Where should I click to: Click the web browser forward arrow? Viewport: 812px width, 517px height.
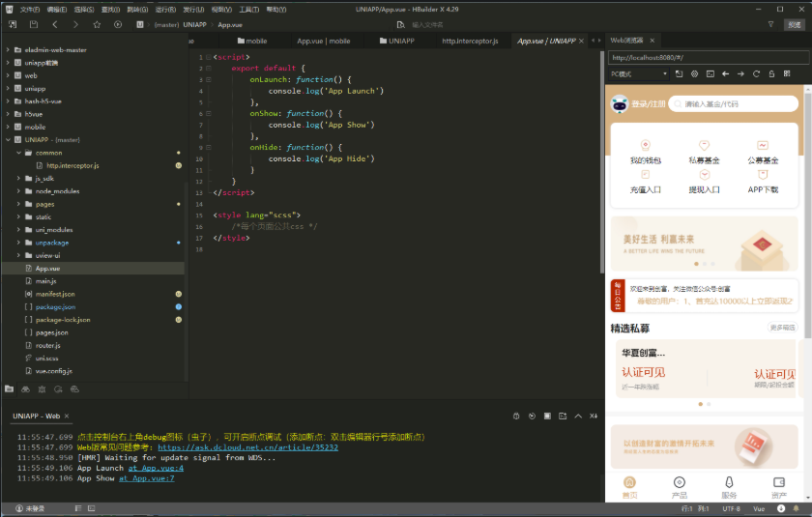point(741,74)
